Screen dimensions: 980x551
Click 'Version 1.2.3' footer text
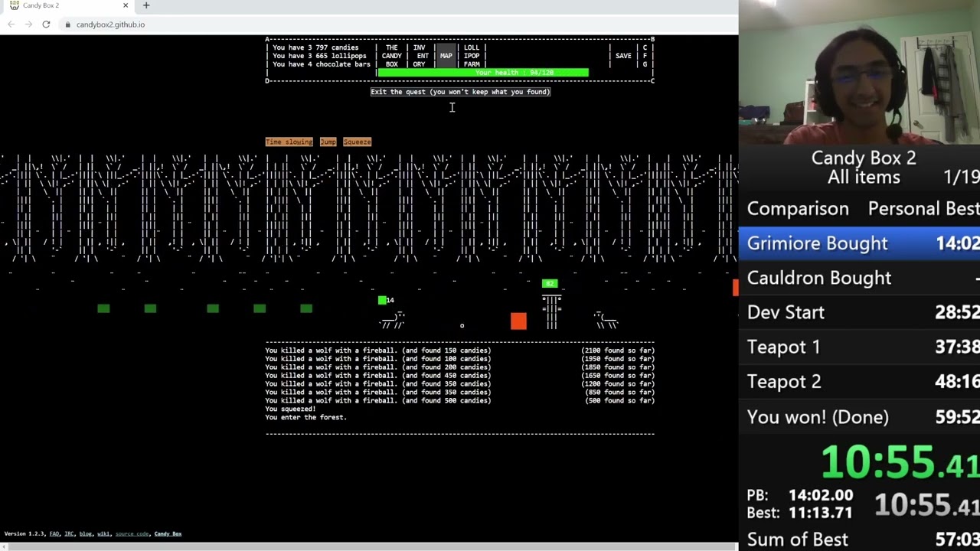coord(24,533)
